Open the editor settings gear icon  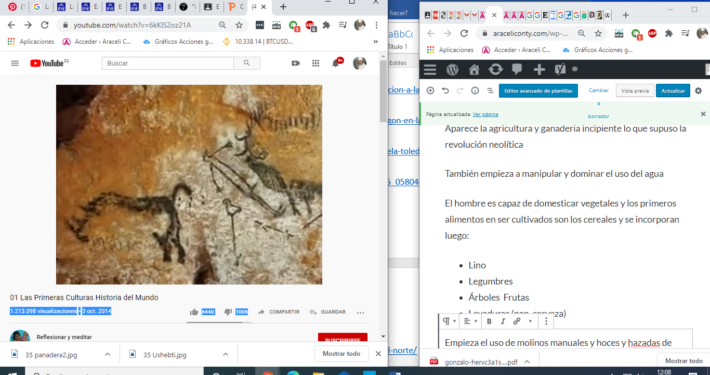point(698,91)
